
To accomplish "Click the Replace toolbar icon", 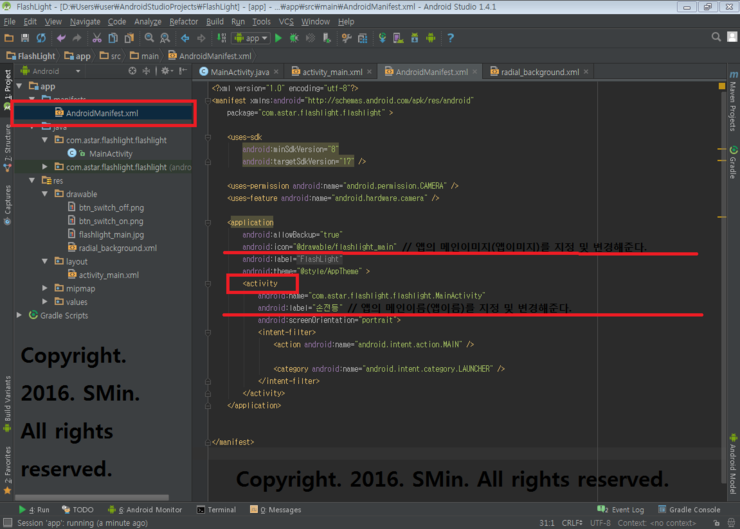I will (165, 38).
